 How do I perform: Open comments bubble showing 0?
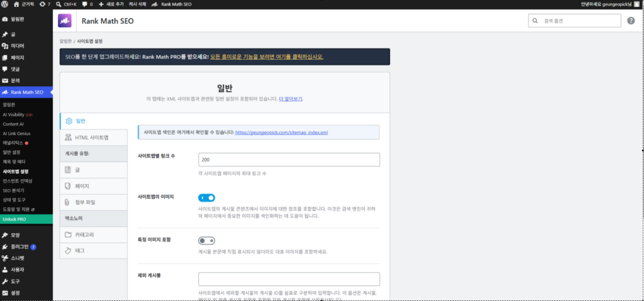[x=87, y=4]
